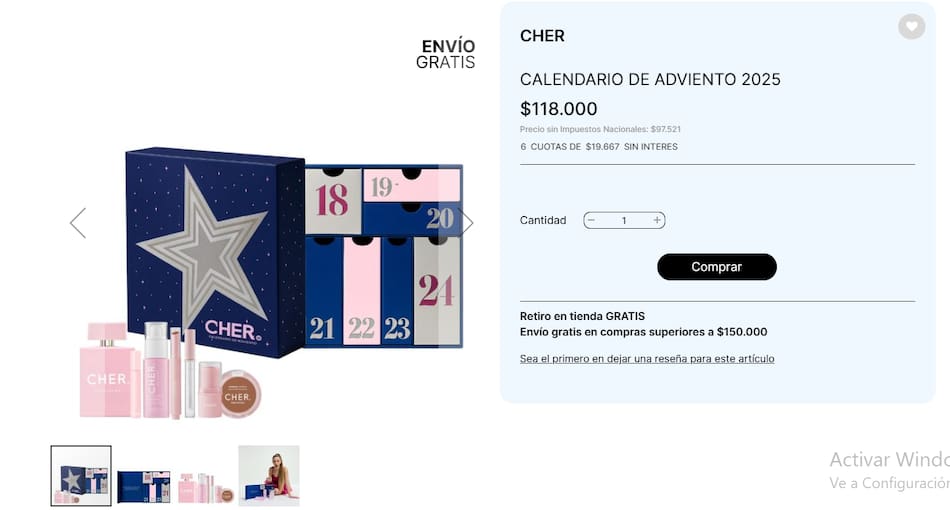Image resolution: width=950 pixels, height=510 pixels.
Task: Click the Comprar button
Action: point(717,267)
